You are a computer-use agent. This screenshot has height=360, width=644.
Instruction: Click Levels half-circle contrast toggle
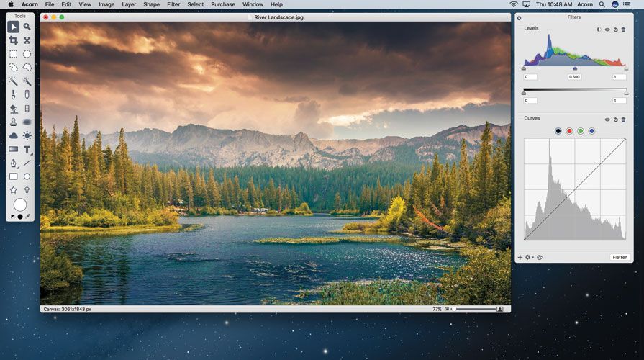point(599,30)
